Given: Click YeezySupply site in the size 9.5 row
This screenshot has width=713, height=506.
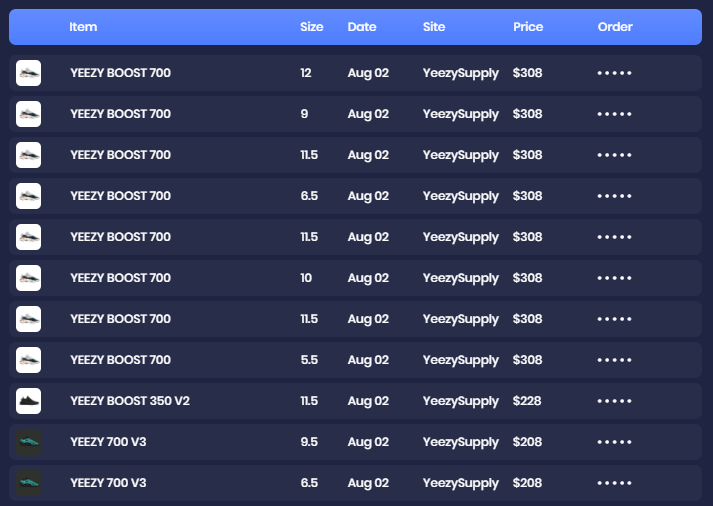Looking at the screenshot, I should click(461, 442).
